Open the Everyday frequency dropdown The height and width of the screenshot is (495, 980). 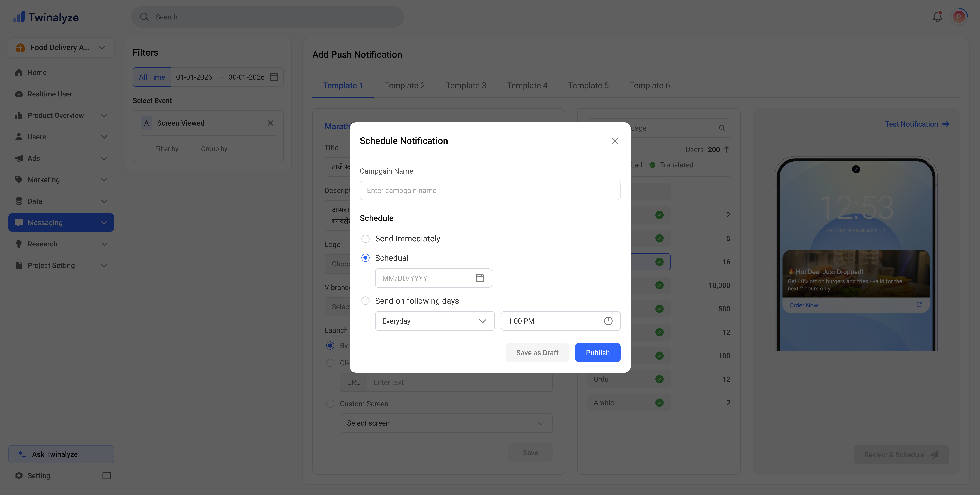[435, 321]
